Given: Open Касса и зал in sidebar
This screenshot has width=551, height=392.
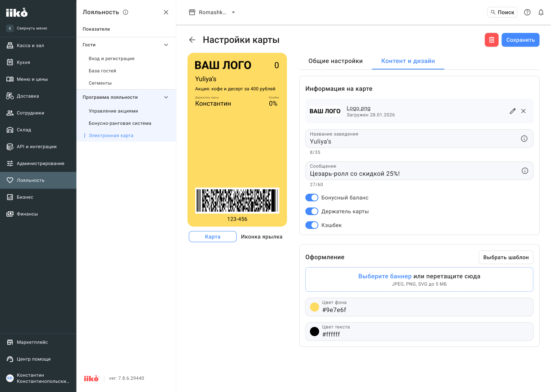Looking at the screenshot, I should coord(38,45).
